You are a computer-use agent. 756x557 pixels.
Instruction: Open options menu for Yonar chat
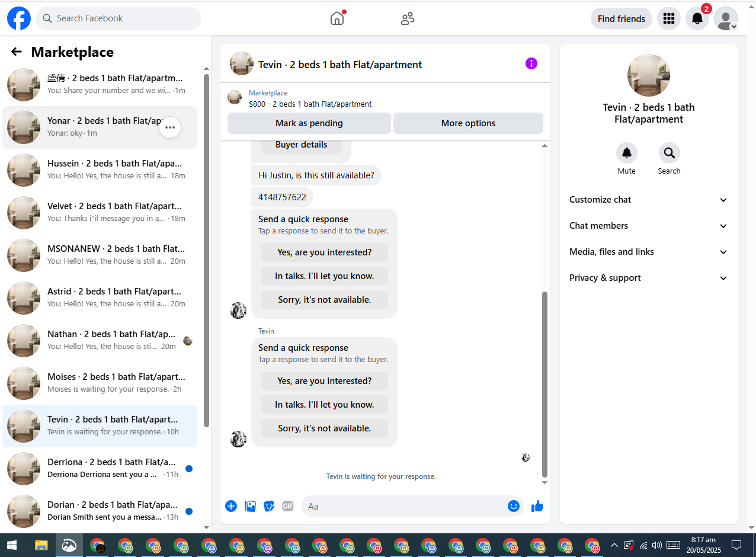170,127
